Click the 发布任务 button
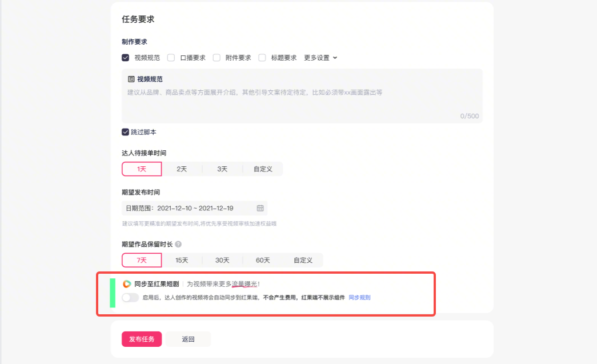Image resolution: width=597 pixels, height=364 pixels. 142,339
